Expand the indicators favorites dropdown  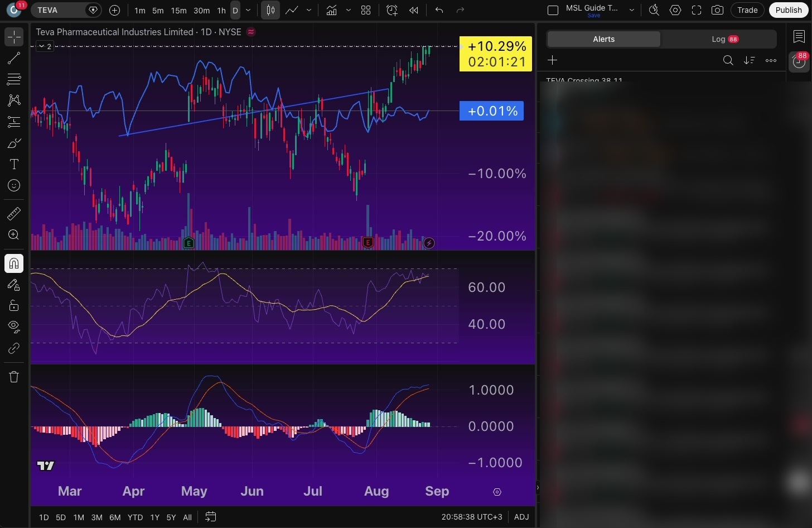(349, 10)
